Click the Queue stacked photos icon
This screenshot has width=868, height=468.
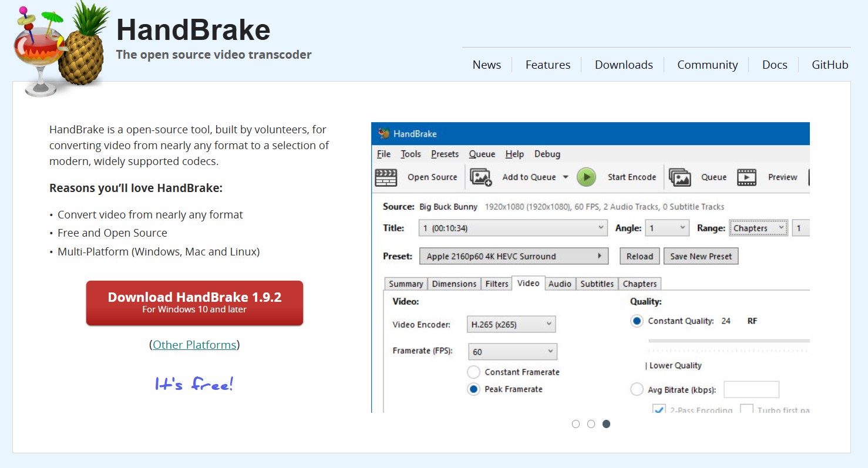click(x=679, y=177)
